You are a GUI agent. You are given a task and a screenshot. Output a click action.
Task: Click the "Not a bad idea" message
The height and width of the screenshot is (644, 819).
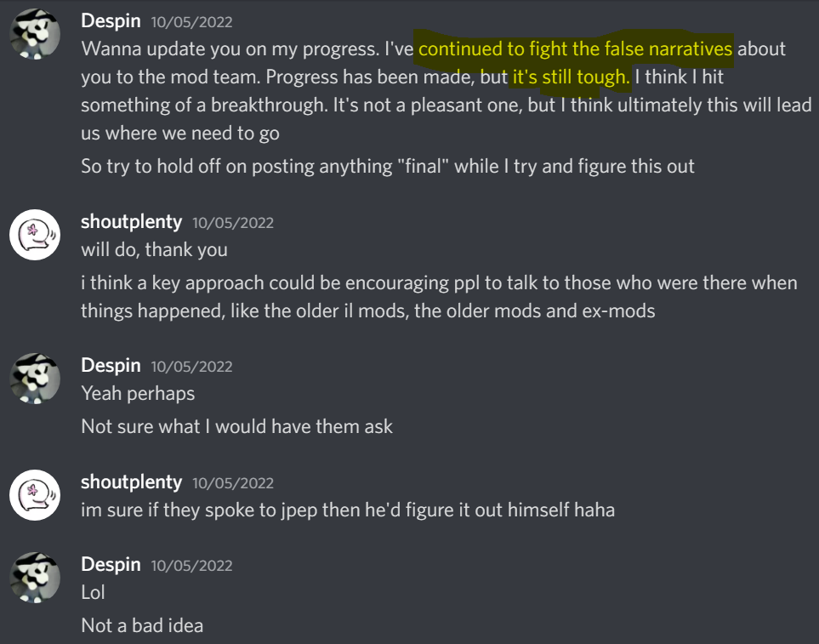[x=142, y=626]
